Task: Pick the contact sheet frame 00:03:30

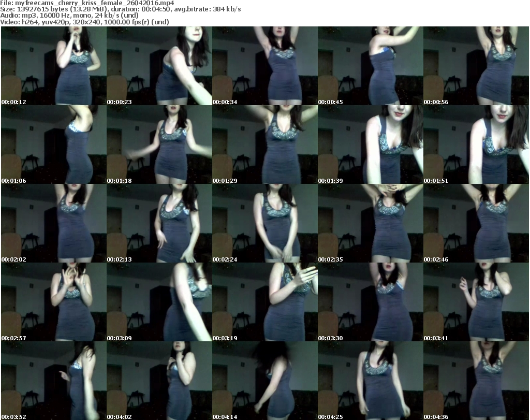Action: point(371,302)
